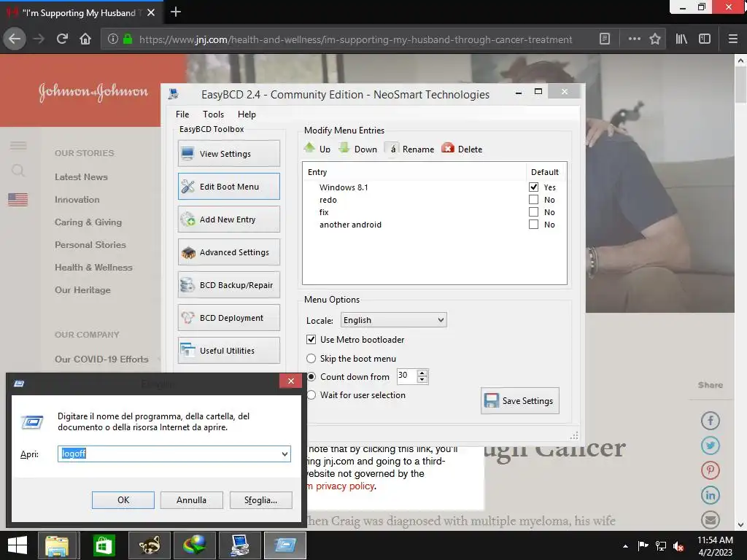Click Annulla in the Run dialog
The width and height of the screenshot is (747, 560).
tap(192, 500)
